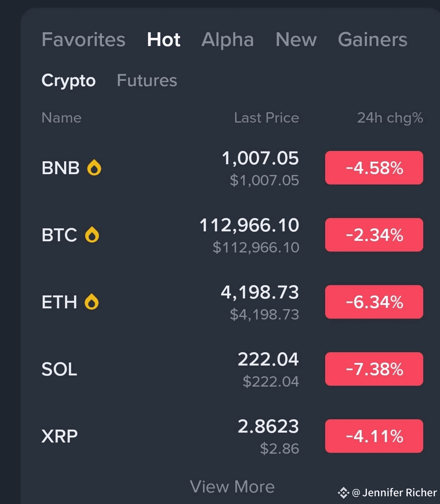Click the flame icon next to ETH
The image size is (440, 504).
coord(92,302)
